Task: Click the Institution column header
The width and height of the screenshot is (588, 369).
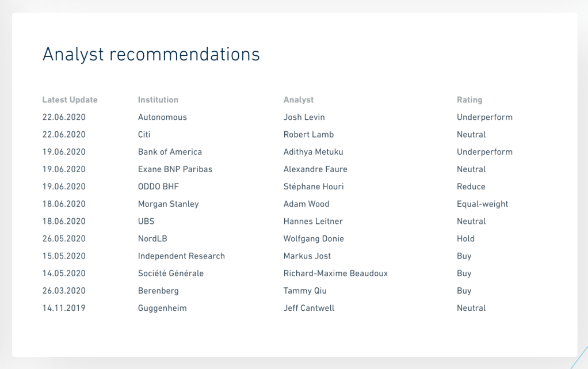Action: click(x=158, y=100)
